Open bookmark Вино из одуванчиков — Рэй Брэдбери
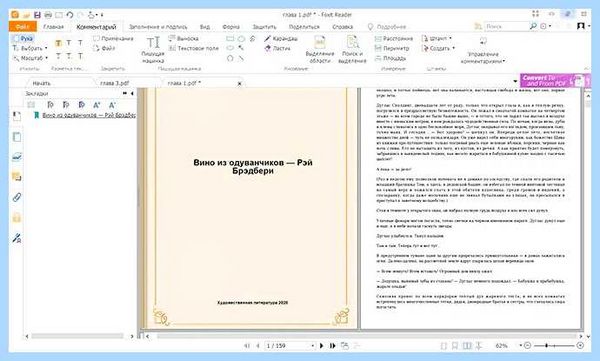This screenshot has width=600, height=361. click(89, 115)
